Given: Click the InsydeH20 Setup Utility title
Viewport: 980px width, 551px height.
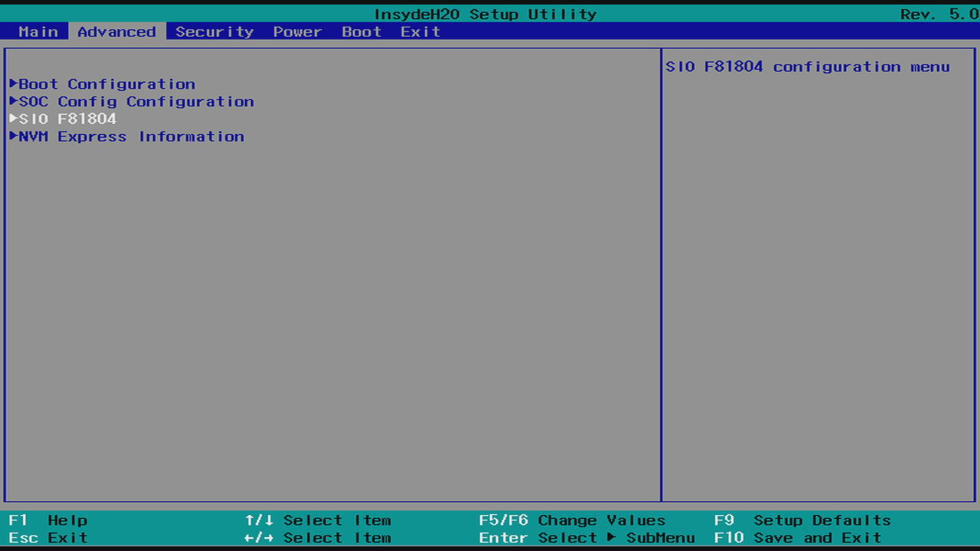Looking at the screenshot, I should click(x=485, y=14).
